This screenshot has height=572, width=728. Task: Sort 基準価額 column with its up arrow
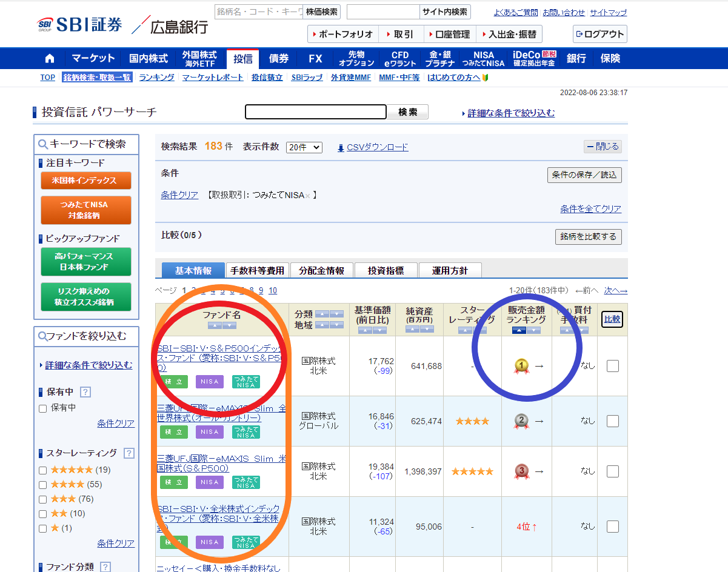click(365, 330)
